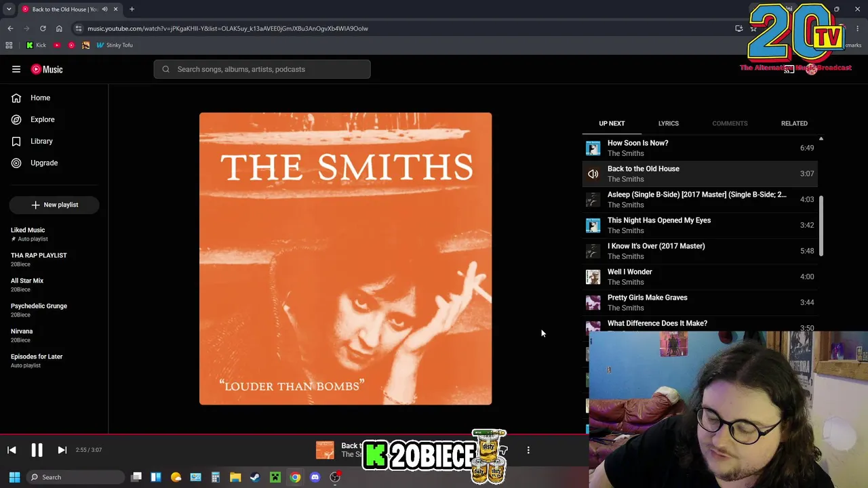Click the Louder Than Bombs album cover
The image size is (868, 488).
click(345, 259)
